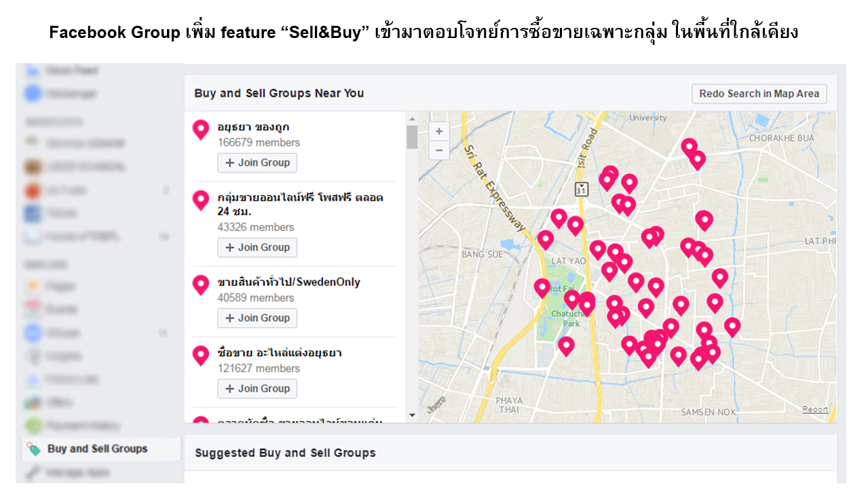Click the map zoom in plus button
Image resolution: width=868 pixels, height=497 pixels.
(x=439, y=132)
